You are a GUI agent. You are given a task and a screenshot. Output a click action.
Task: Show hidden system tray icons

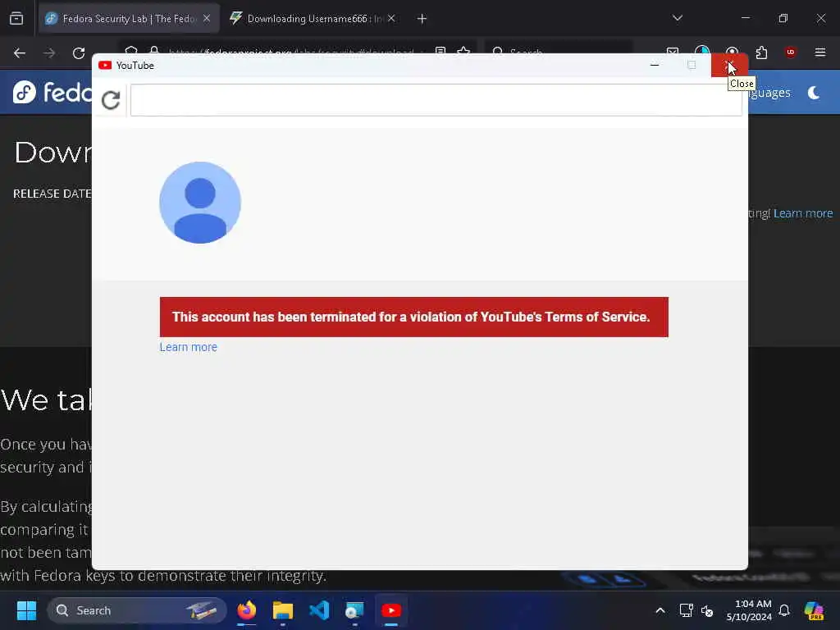(x=660, y=610)
